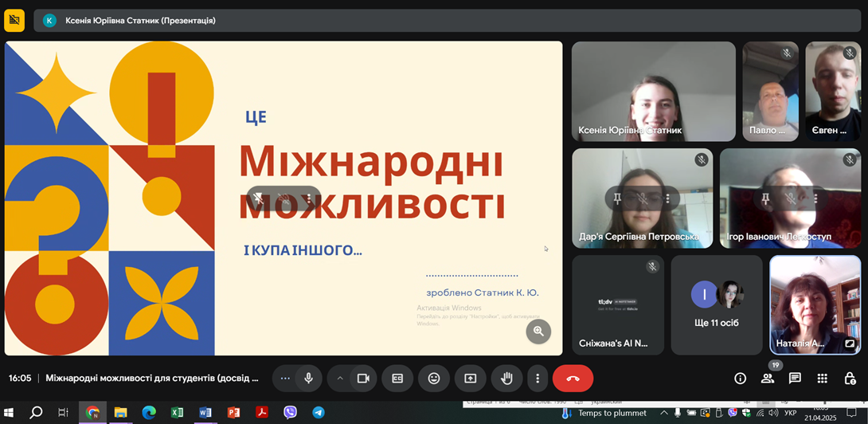
Task: Open Microsoft Edge from taskbar
Action: coord(148,412)
